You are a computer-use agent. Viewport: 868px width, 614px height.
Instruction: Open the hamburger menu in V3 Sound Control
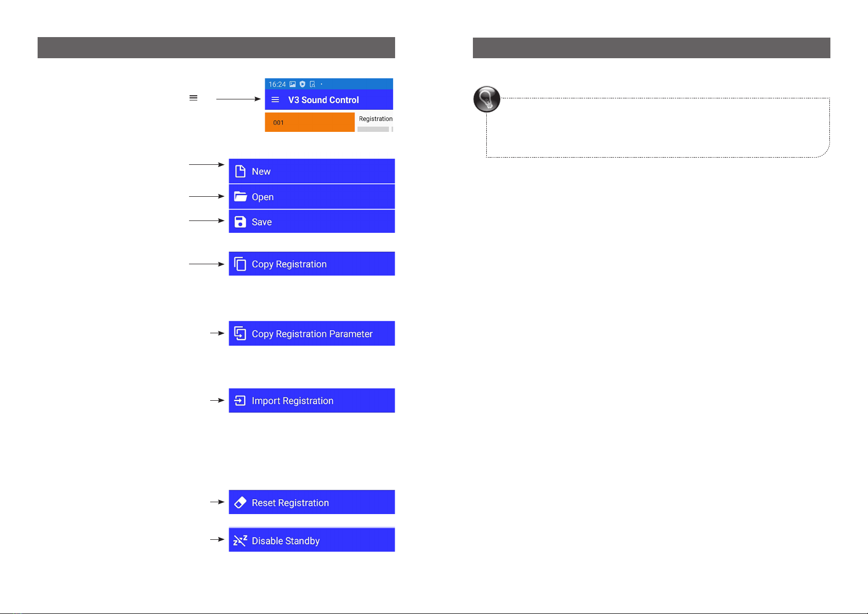point(276,100)
